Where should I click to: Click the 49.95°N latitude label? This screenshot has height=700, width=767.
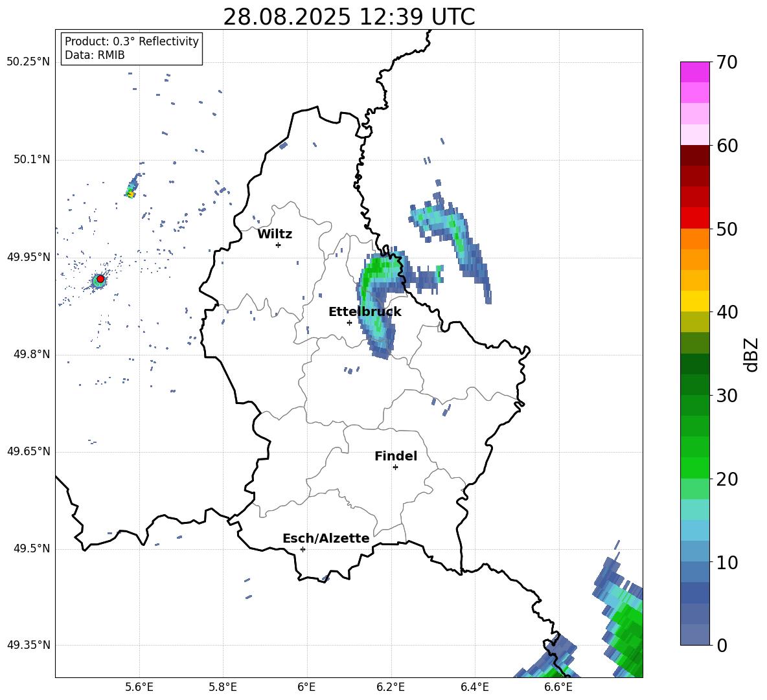coord(28,257)
